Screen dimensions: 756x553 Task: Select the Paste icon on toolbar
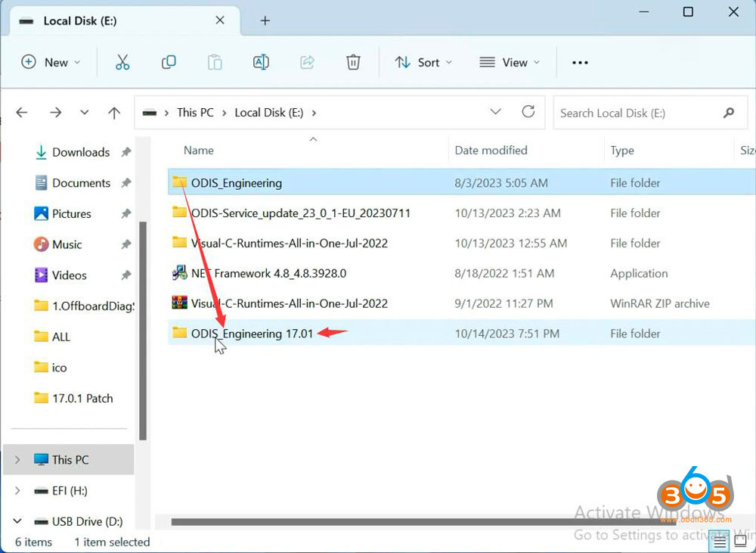[x=215, y=62]
